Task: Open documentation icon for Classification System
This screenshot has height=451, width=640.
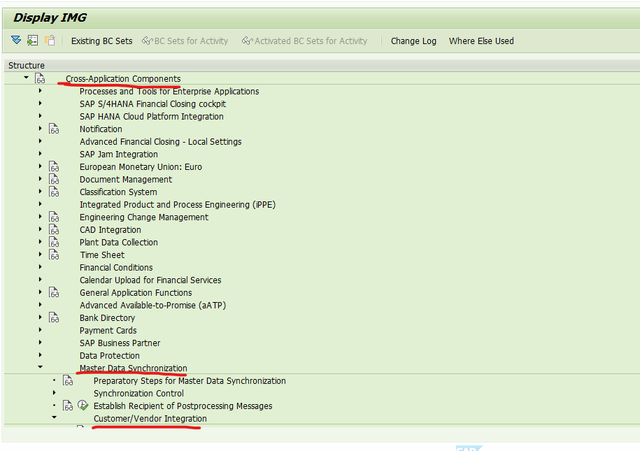Action: pyautogui.click(x=54, y=192)
